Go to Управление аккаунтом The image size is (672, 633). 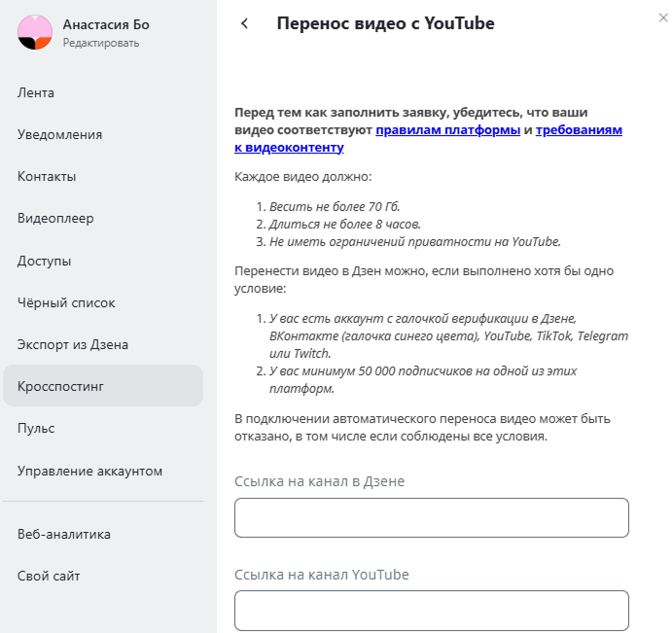tap(89, 471)
